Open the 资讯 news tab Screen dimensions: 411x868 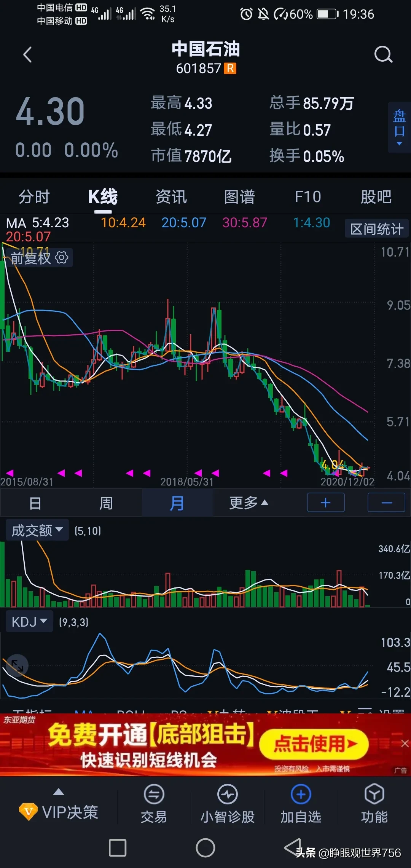[x=171, y=197]
